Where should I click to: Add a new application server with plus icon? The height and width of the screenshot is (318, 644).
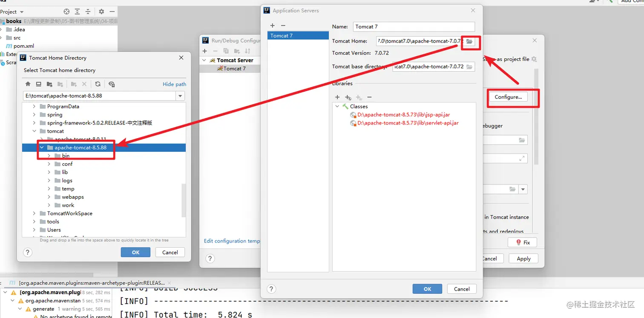(x=273, y=26)
